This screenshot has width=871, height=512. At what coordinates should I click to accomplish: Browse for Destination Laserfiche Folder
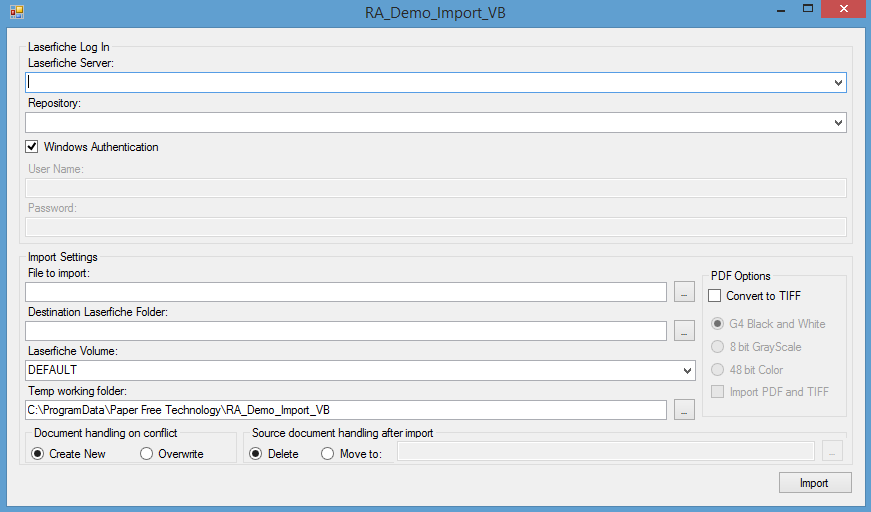point(684,331)
